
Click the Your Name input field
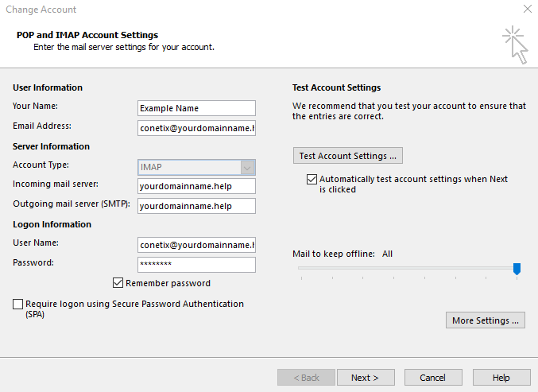(x=196, y=108)
